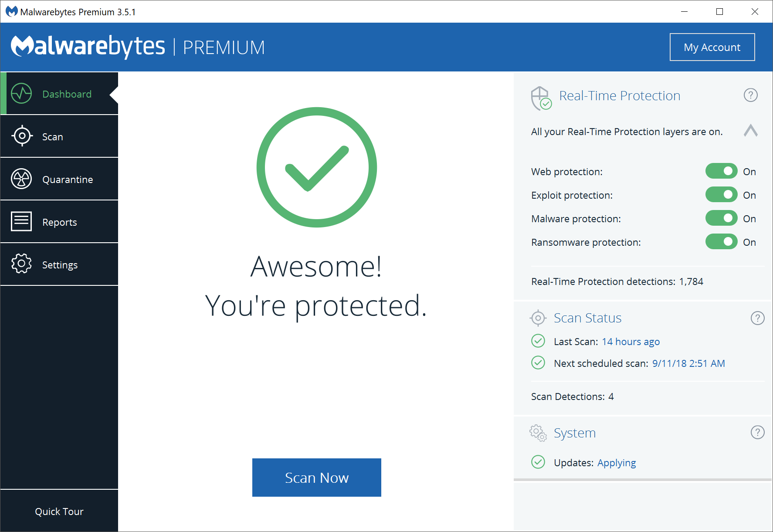
Task: Click the Dashboard heartbeat icon
Action: [x=21, y=94]
